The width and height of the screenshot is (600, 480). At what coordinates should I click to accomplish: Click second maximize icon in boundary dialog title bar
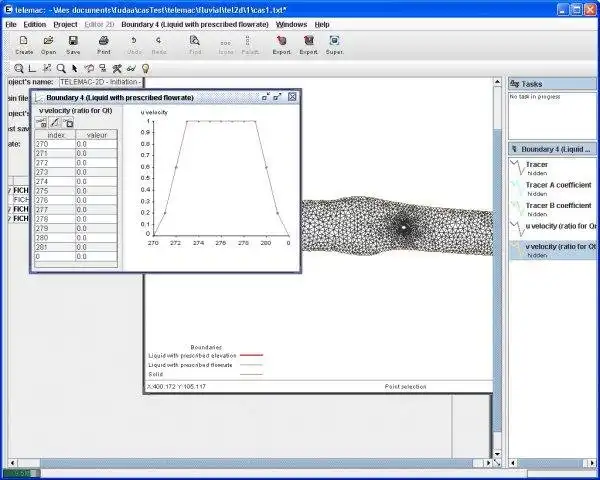pos(278,97)
